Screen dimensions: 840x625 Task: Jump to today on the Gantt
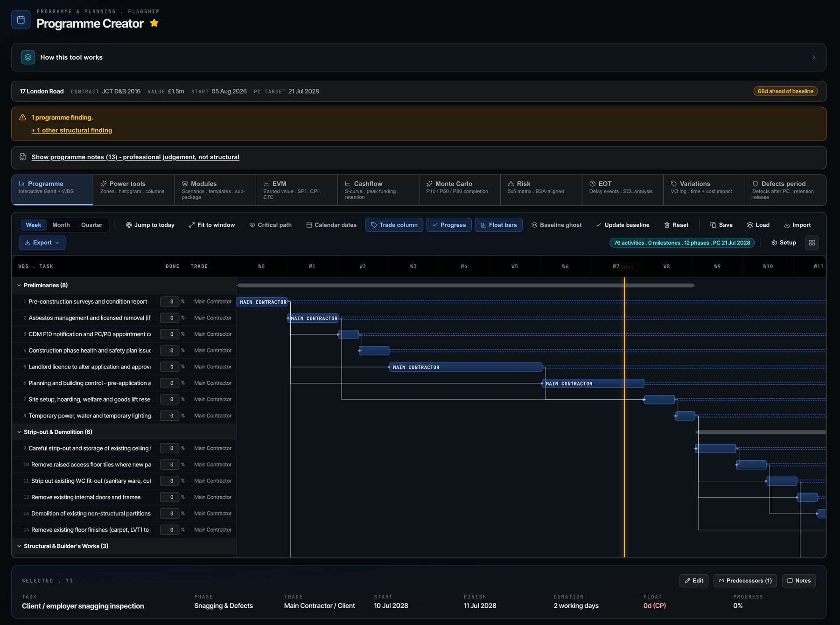(150, 225)
